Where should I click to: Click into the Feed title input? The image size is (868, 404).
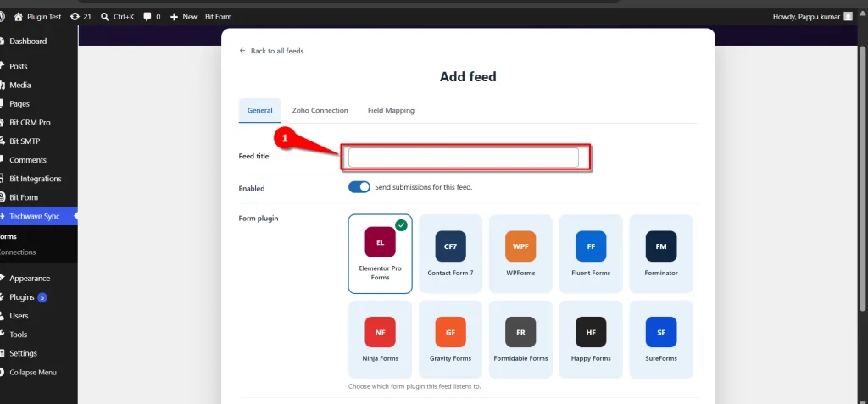click(x=464, y=158)
